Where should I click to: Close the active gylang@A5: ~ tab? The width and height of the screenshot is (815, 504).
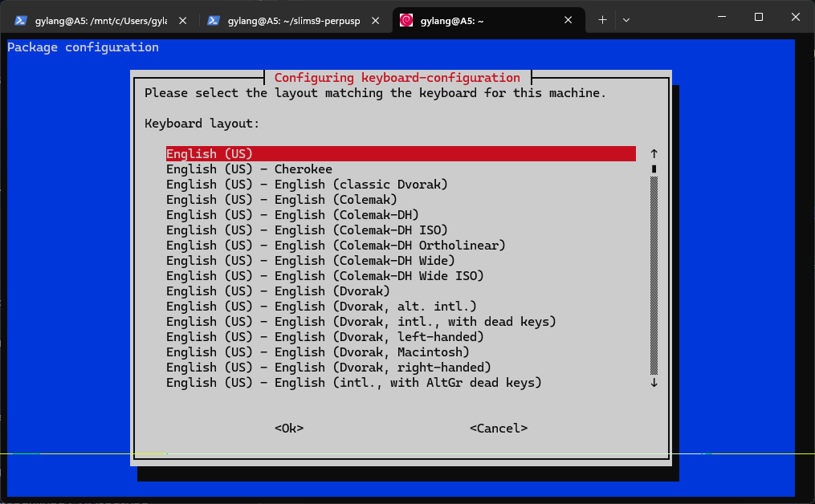click(568, 19)
